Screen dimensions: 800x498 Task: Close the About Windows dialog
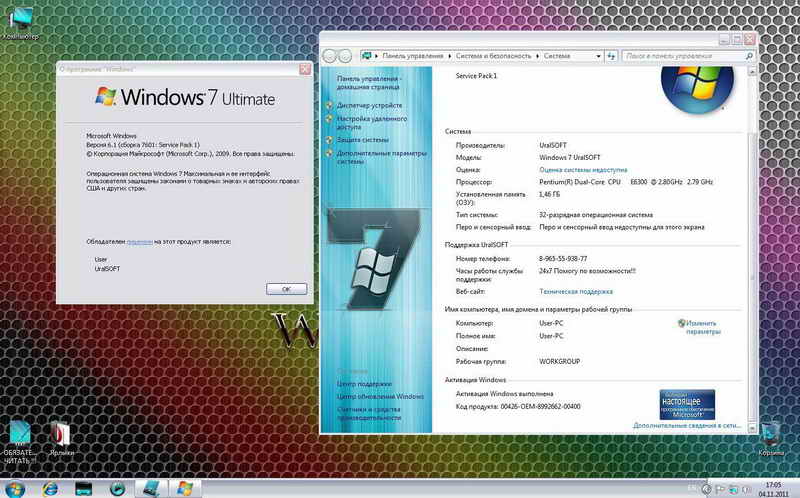click(305, 69)
